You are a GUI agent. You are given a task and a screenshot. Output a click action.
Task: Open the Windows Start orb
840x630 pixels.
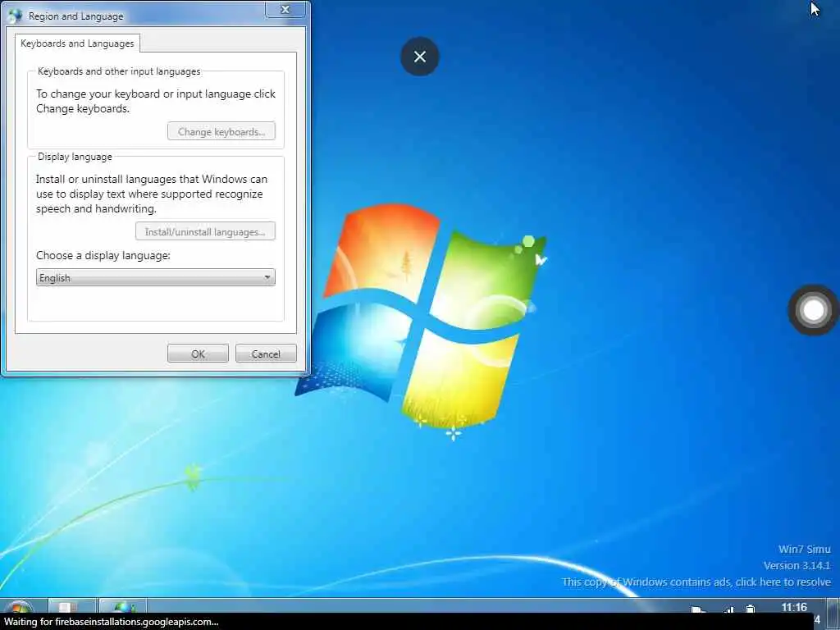18,607
